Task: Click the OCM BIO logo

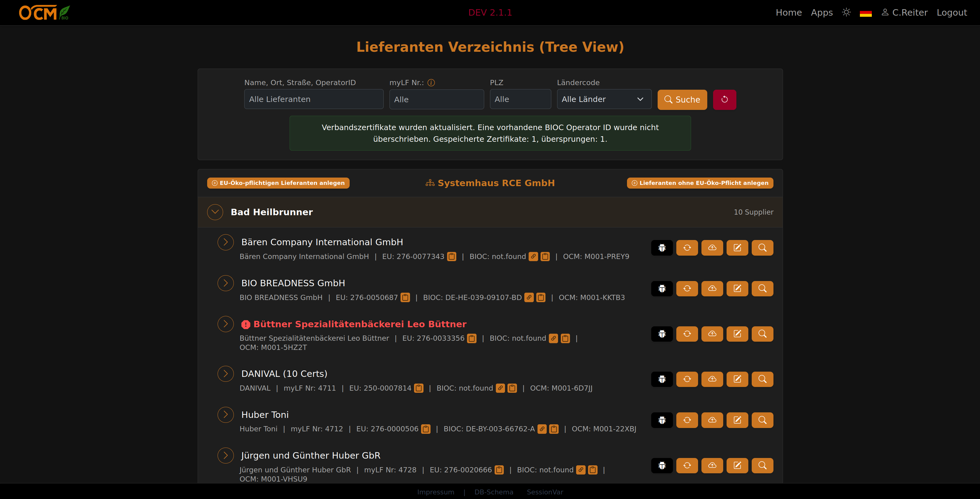Action: point(44,13)
